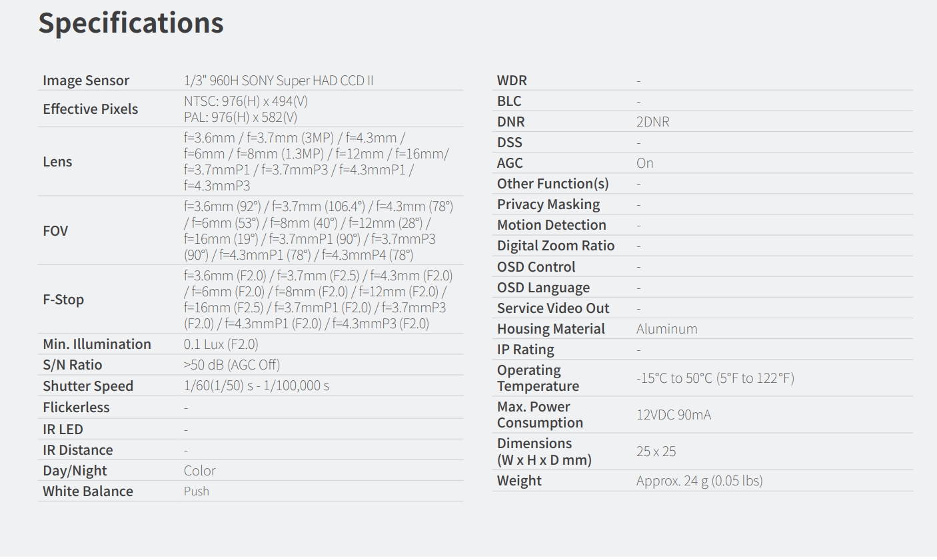Click the S/N Ratio label
Image resolution: width=937 pixels, height=560 pixels.
coord(72,365)
